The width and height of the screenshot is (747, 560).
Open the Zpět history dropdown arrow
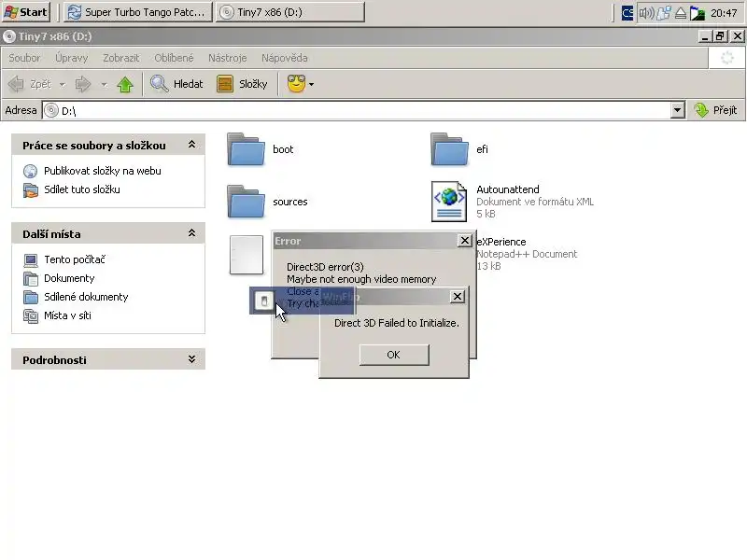point(62,85)
